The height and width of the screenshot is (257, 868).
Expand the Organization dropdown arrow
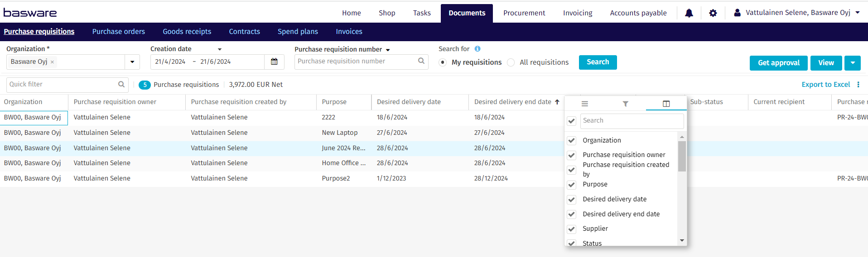point(132,62)
